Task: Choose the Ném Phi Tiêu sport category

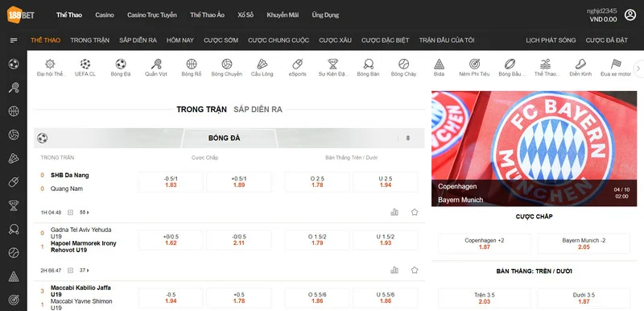Action: click(474, 68)
